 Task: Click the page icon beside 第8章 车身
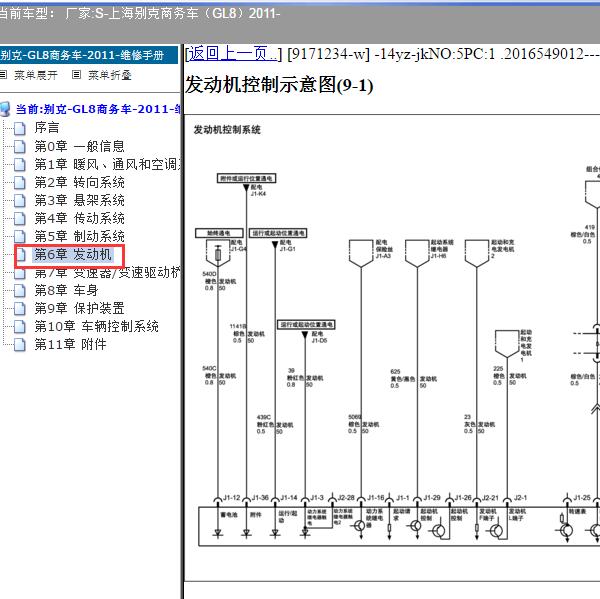click(x=20, y=291)
